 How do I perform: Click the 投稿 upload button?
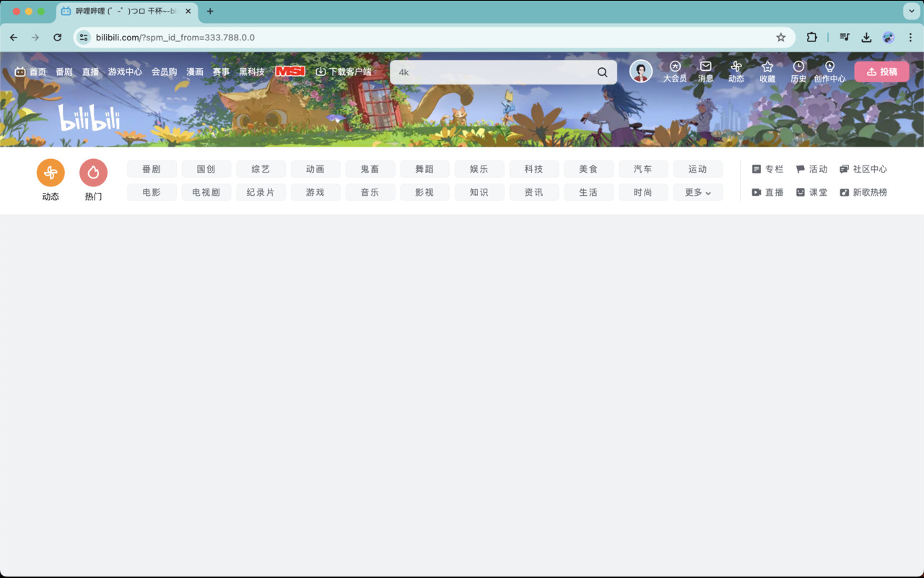(x=881, y=72)
